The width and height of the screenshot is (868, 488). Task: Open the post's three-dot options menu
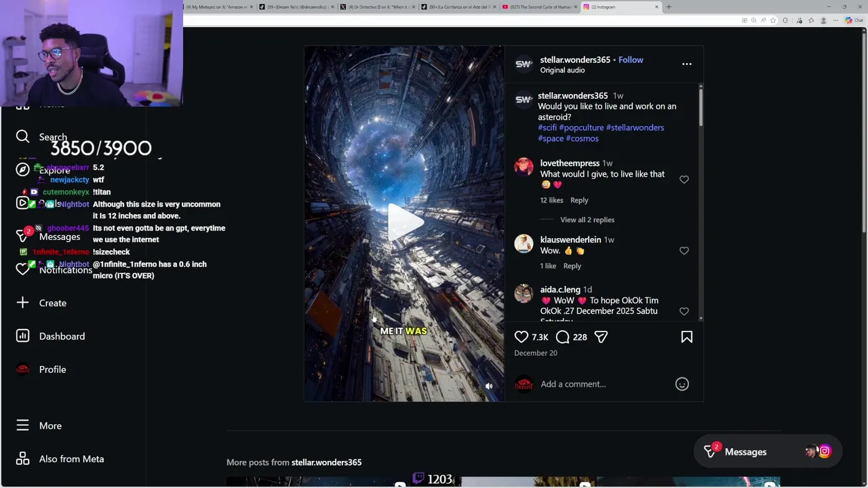[x=687, y=64]
